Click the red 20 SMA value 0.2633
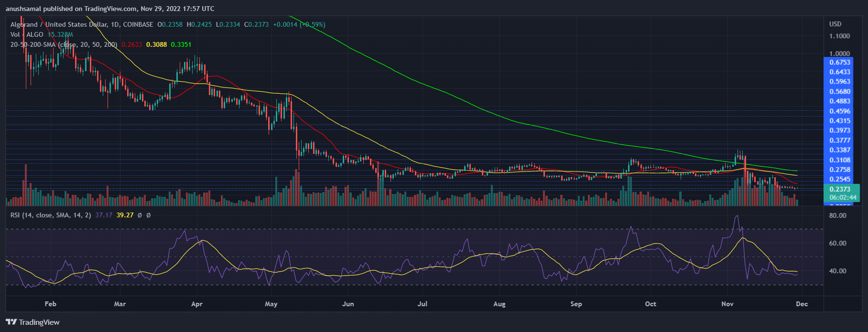This screenshot has width=868, height=332. pos(131,44)
